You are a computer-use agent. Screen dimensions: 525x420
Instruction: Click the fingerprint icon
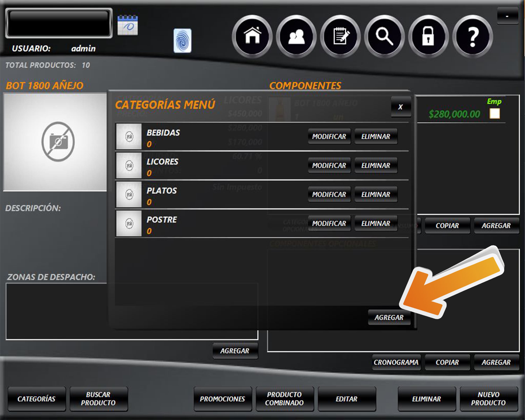point(182,41)
